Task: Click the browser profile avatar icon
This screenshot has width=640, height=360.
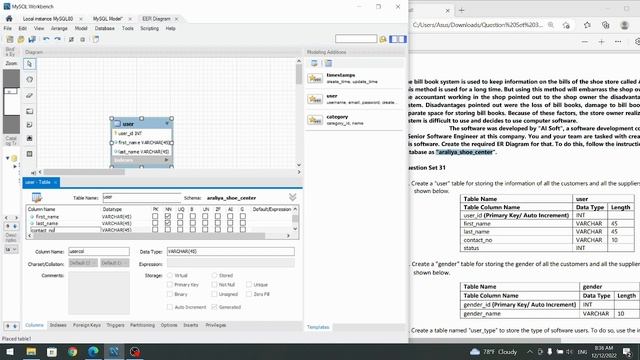Action: (624, 25)
